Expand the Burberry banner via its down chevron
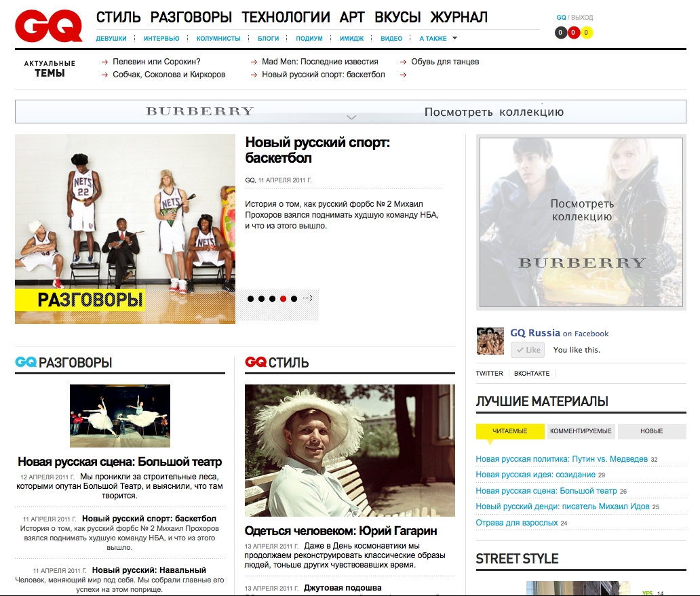700x596 pixels. [351, 117]
